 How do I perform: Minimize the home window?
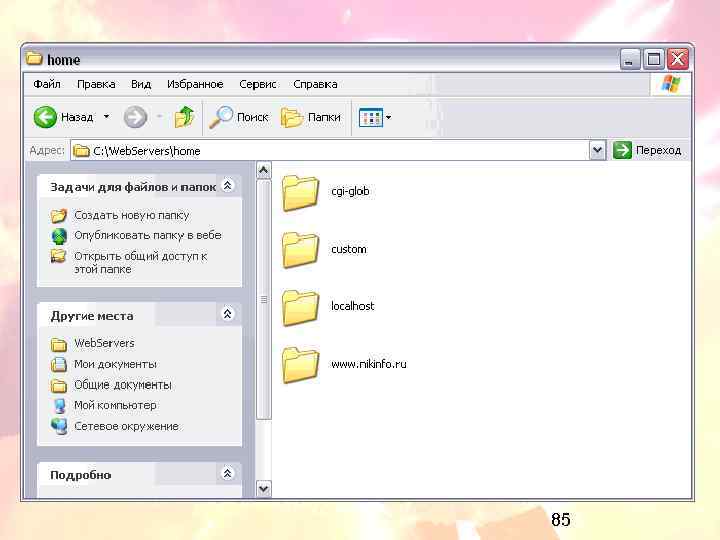pyautogui.click(x=630, y=59)
